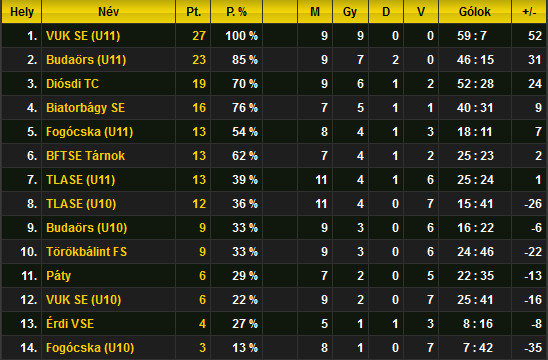The height and width of the screenshot is (360, 548).
Task: Click the Fogócska (U11) team name
Action: point(89,132)
